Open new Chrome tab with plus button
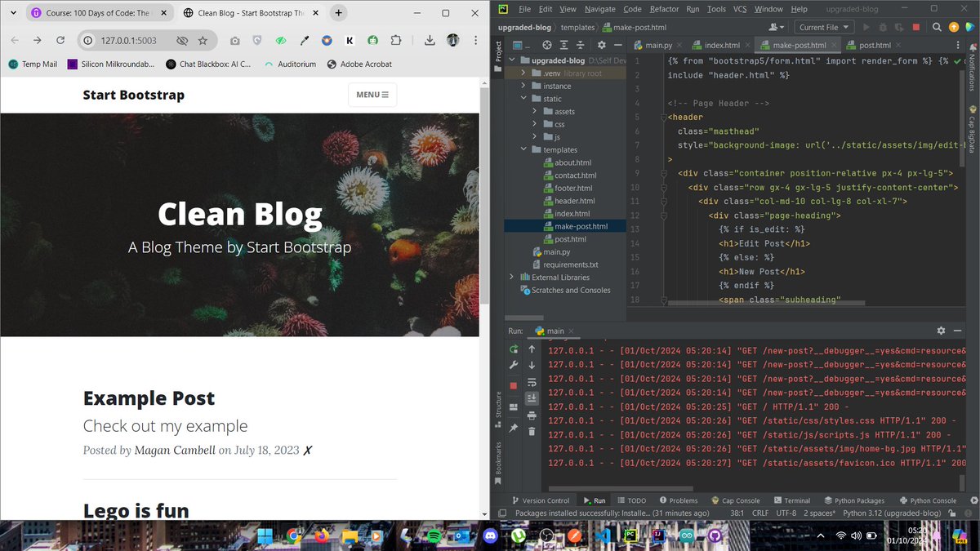This screenshot has height=551, width=980. (x=338, y=13)
